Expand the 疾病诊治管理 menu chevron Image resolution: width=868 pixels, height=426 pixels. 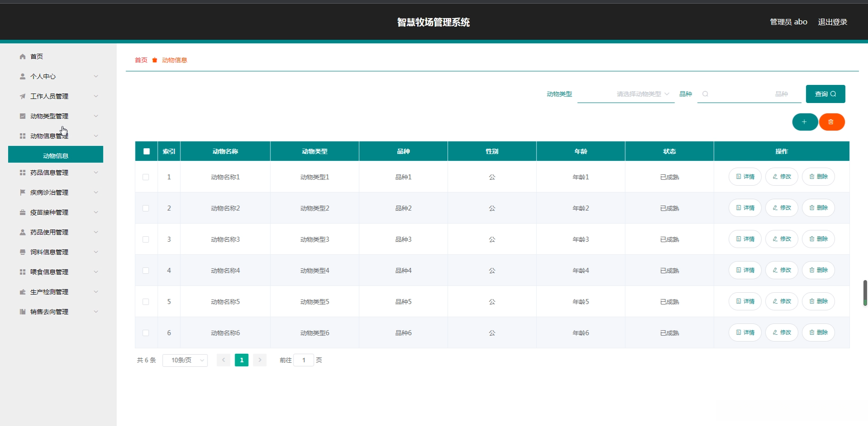pos(96,192)
